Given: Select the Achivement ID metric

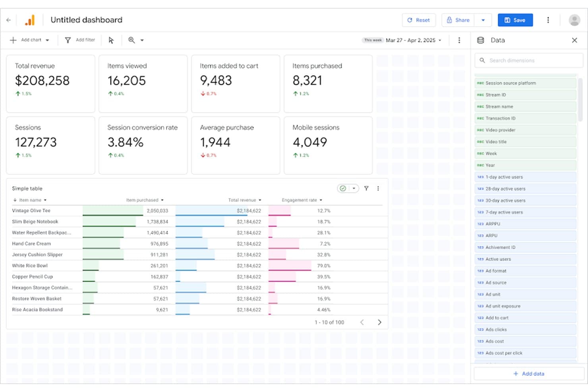Looking at the screenshot, I should pos(526,247).
